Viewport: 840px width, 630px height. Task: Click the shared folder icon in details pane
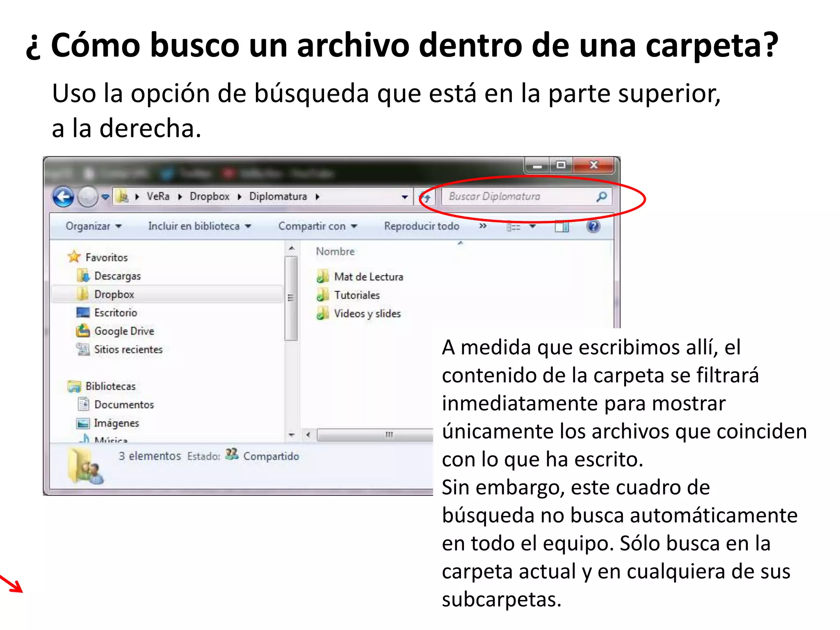(x=85, y=467)
